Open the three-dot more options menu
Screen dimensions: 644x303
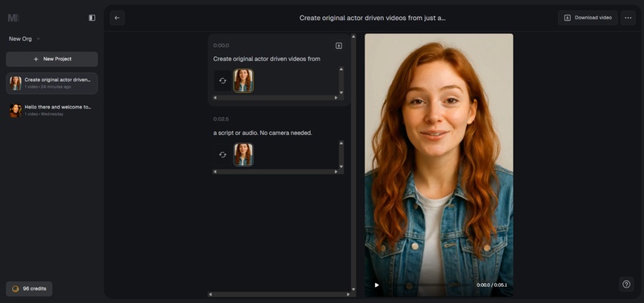pyautogui.click(x=628, y=18)
